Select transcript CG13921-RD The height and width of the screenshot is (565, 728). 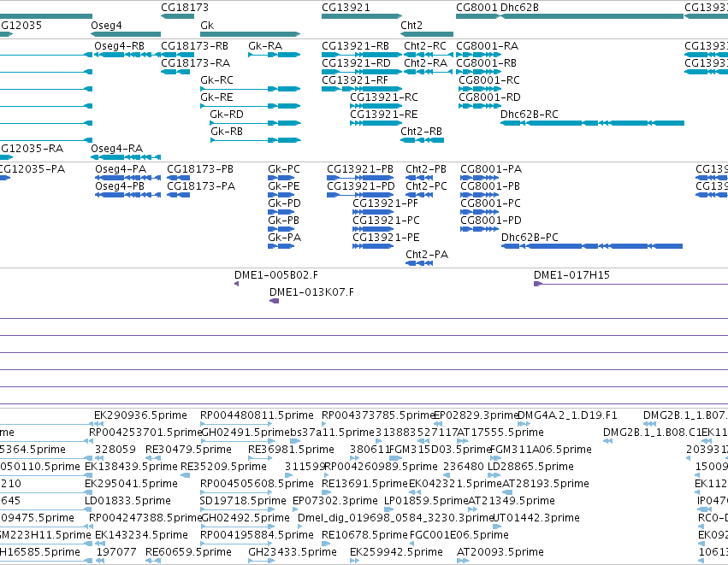click(356, 62)
